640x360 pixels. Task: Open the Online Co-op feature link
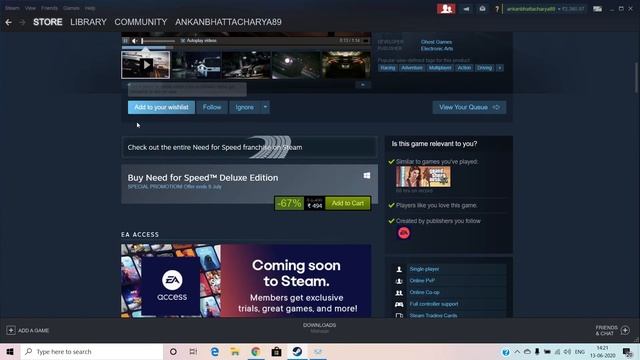click(424, 293)
